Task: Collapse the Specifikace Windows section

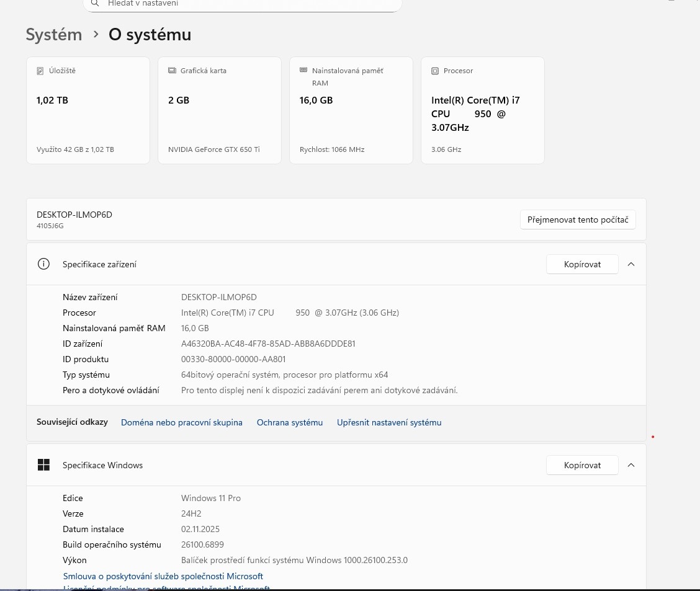Action: click(x=631, y=465)
